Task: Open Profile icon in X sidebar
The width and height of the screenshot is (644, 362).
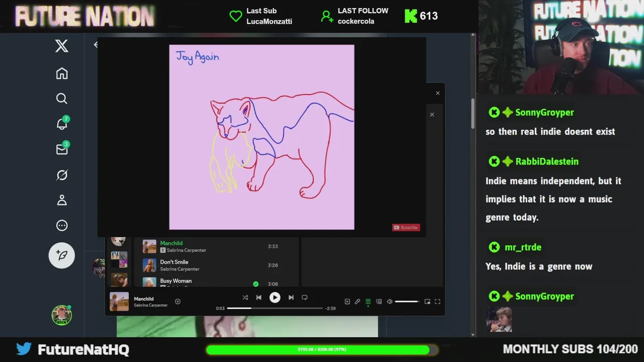Action: tap(61, 200)
